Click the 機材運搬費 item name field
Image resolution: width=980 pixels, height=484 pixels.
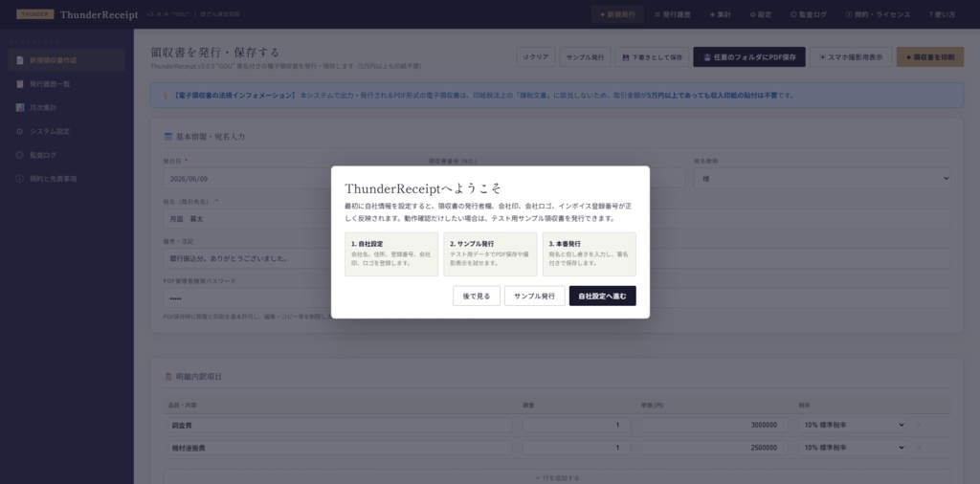[340, 448]
